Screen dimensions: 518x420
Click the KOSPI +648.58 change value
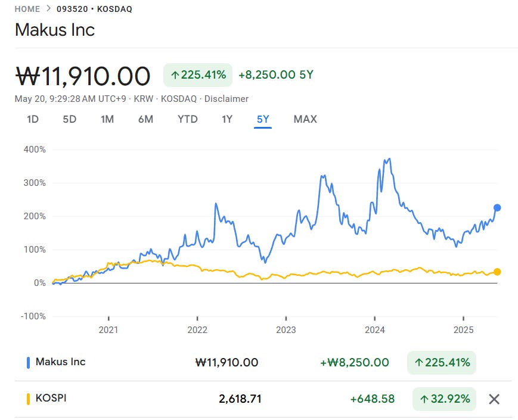click(x=373, y=399)
